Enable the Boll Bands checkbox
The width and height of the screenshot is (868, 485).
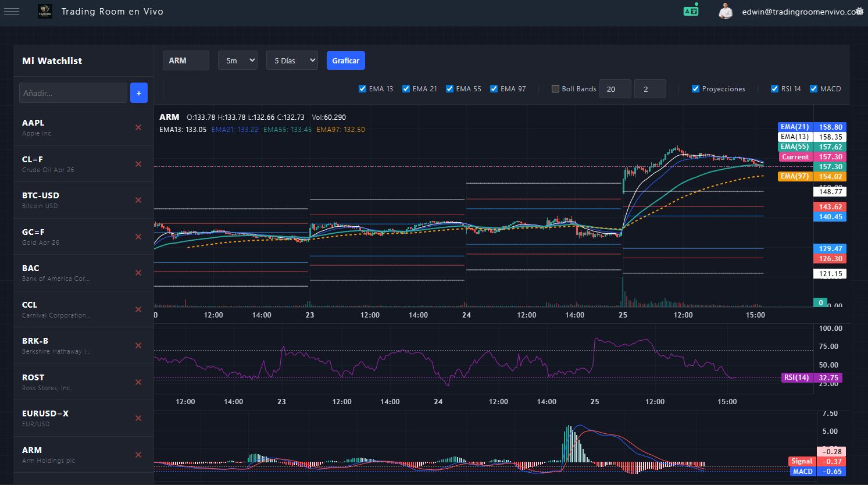[555, 89]
